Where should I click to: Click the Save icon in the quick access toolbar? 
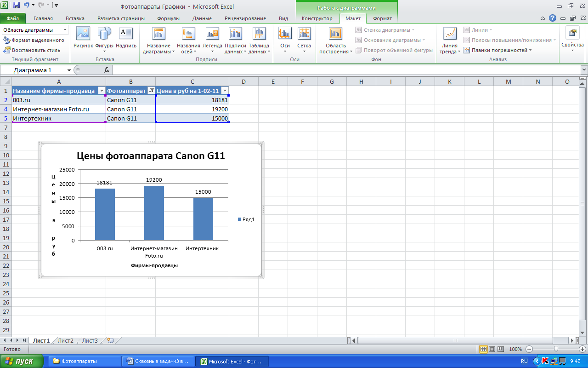[17, 6]
